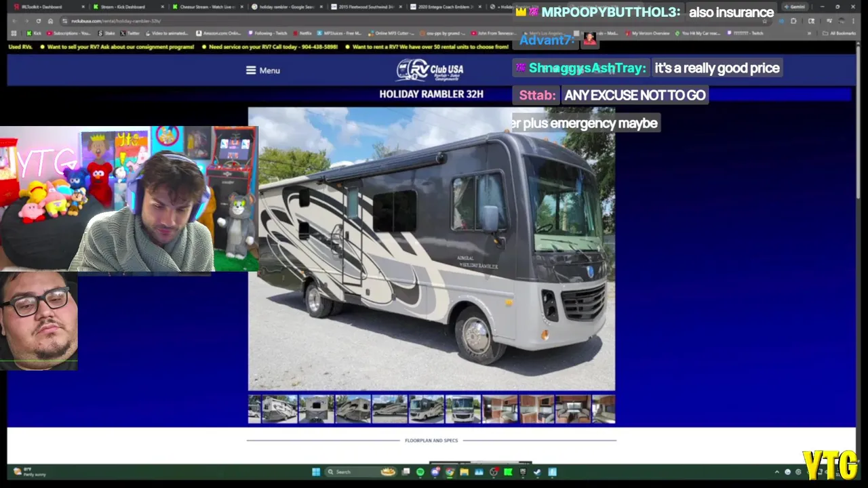The width and height of the screenshot is (868, 488).
Task: Open the All Bookmarks folder
Action: coord(838,33)
